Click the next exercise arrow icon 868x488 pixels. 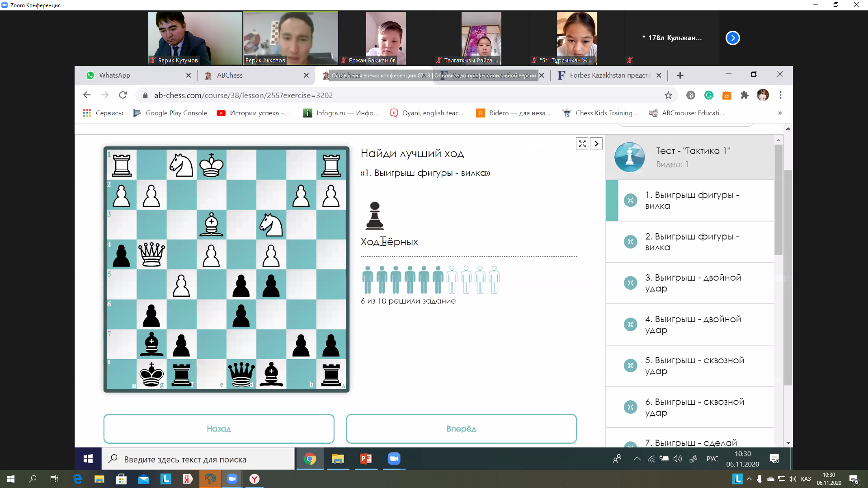pyautogui.click(x=596, y=144)
